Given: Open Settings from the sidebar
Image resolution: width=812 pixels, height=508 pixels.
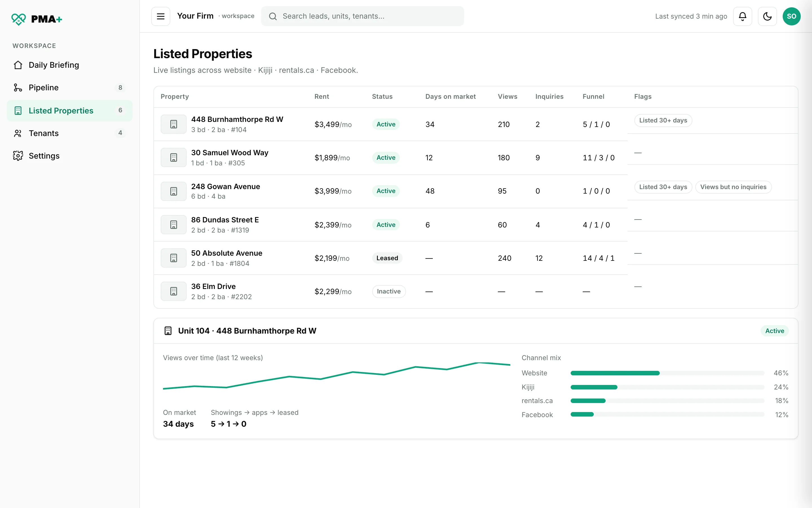Looking at the screenshot, I should coord(69,156).
